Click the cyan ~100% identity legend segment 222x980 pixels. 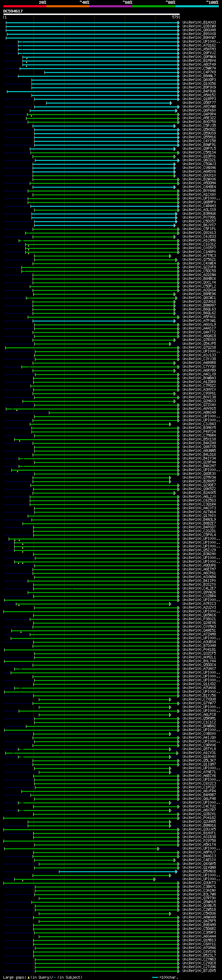coord(197,6)
